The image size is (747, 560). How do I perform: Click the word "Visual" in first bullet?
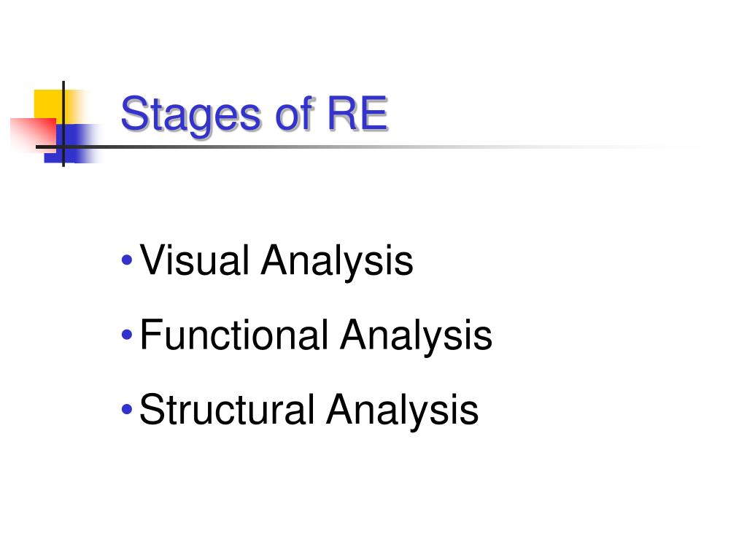194,260
